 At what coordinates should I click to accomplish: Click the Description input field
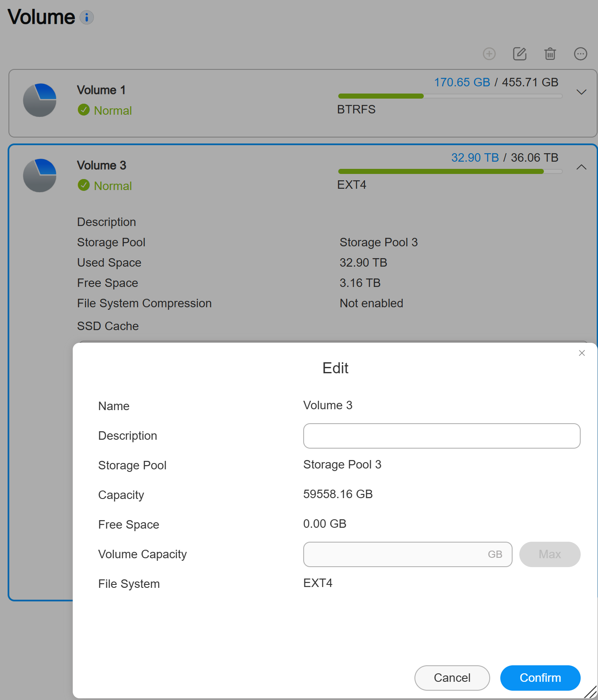tap(442, 436)
